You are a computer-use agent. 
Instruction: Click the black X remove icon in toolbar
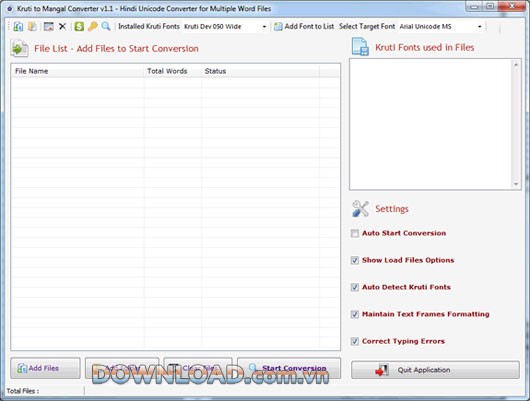[63, 26]
